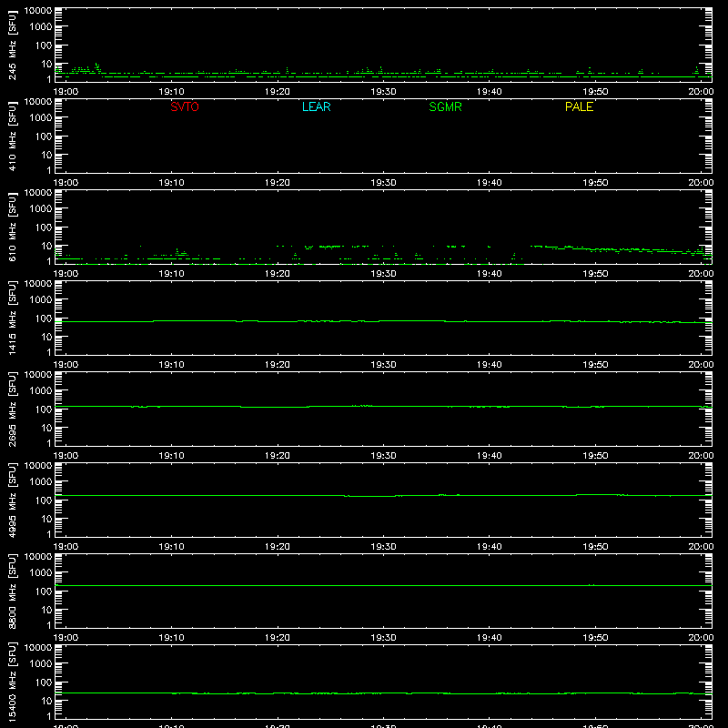Click the 1000 tick label of 610 MHz panel
The image size is (728, 728).
[41, 209]
